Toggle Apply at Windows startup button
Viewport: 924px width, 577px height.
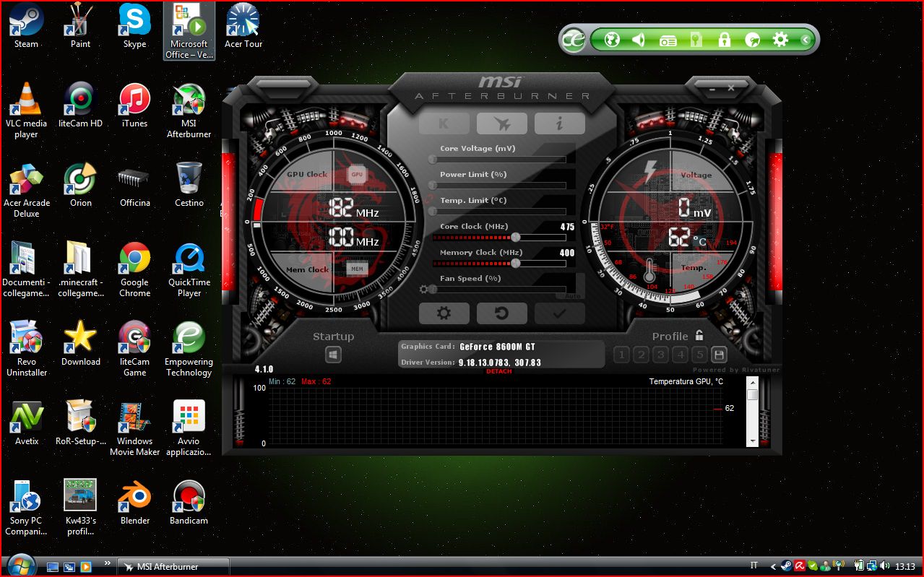tap(333, 355)
